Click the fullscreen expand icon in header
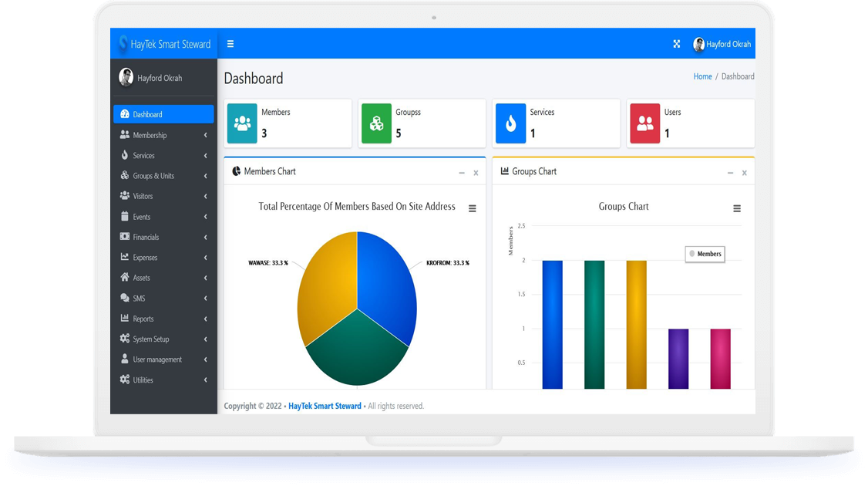This screenshot has width=868, height=486. [677, 44]
